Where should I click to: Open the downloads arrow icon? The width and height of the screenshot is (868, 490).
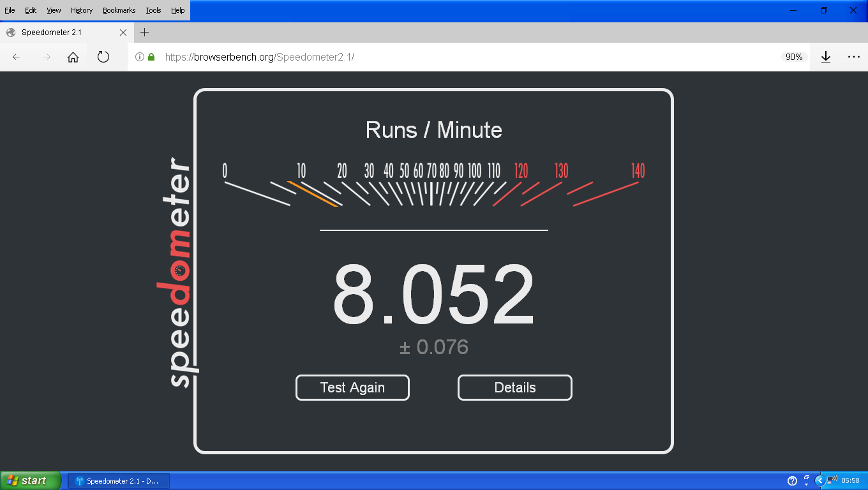coord(826,57)
